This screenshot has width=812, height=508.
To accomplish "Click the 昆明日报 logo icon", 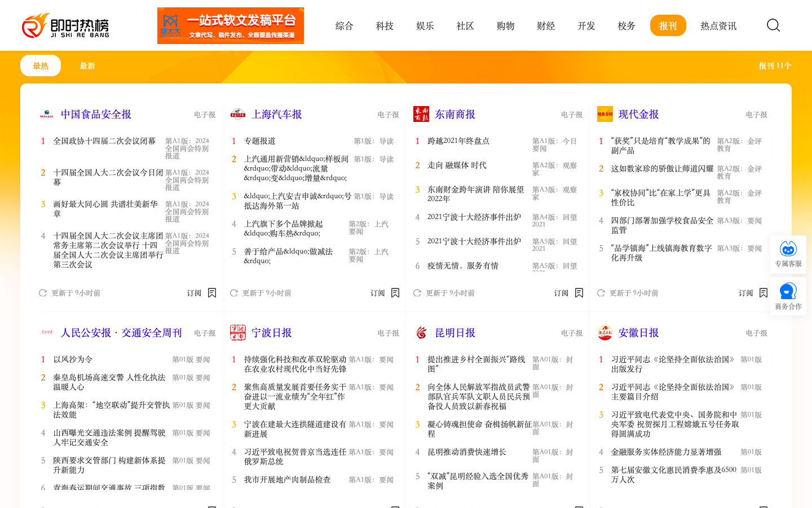I will click(421, 332).
